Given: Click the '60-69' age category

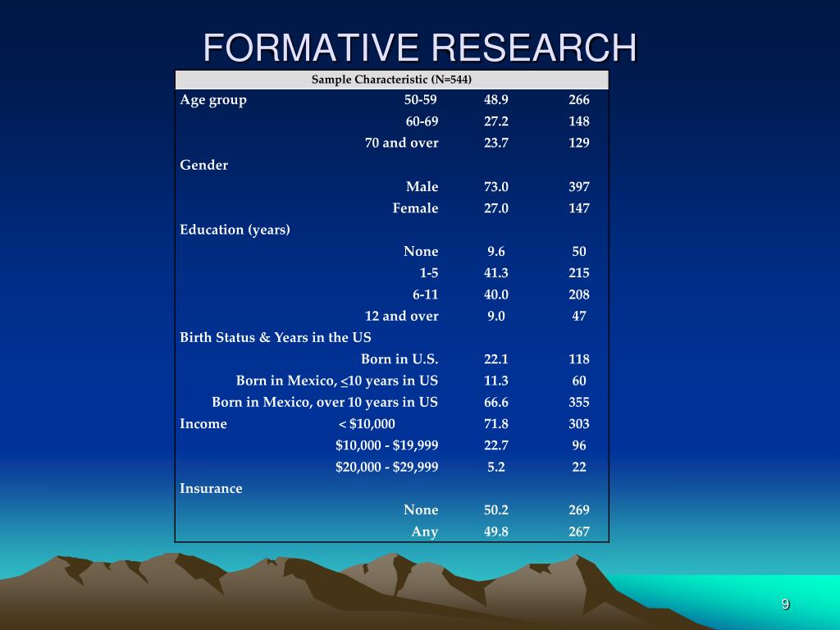Looking at the screenshot, I should [x=422, y=121].
